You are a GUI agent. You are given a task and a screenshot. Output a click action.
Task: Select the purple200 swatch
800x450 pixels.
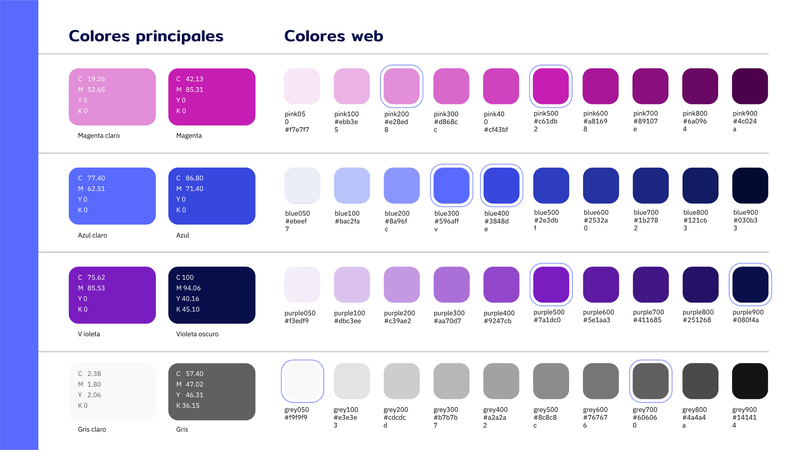coord(402,284)
